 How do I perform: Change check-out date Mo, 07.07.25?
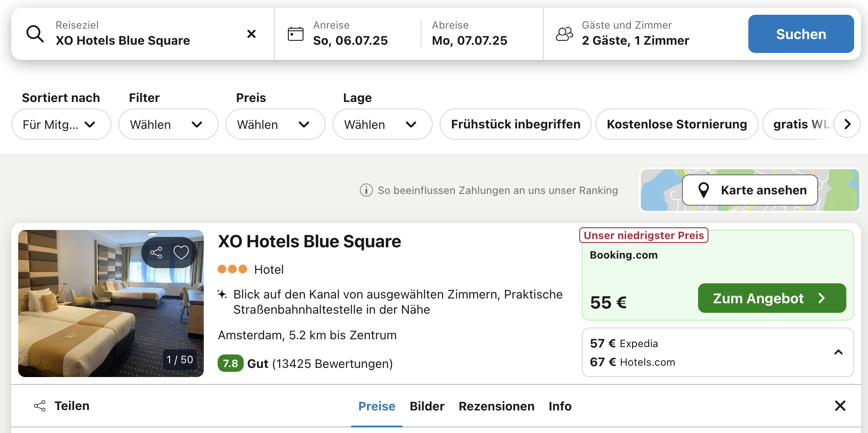tap(470, 40)
